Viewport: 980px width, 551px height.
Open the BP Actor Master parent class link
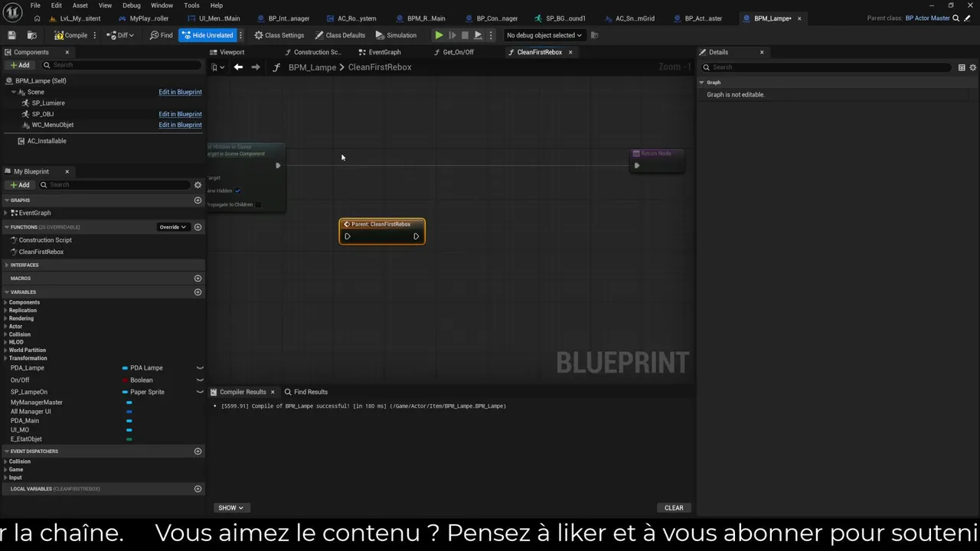927,18
